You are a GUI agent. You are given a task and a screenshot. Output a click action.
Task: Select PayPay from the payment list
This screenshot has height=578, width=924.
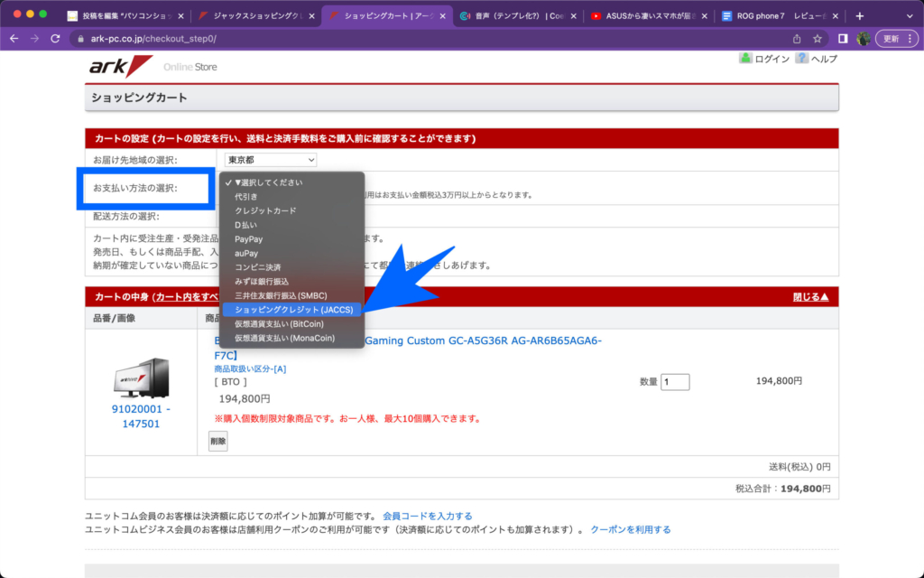tap(248, 238)
